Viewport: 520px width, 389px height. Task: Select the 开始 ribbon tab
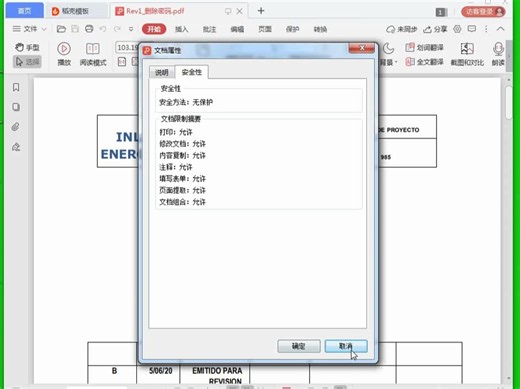coord(154,29)
